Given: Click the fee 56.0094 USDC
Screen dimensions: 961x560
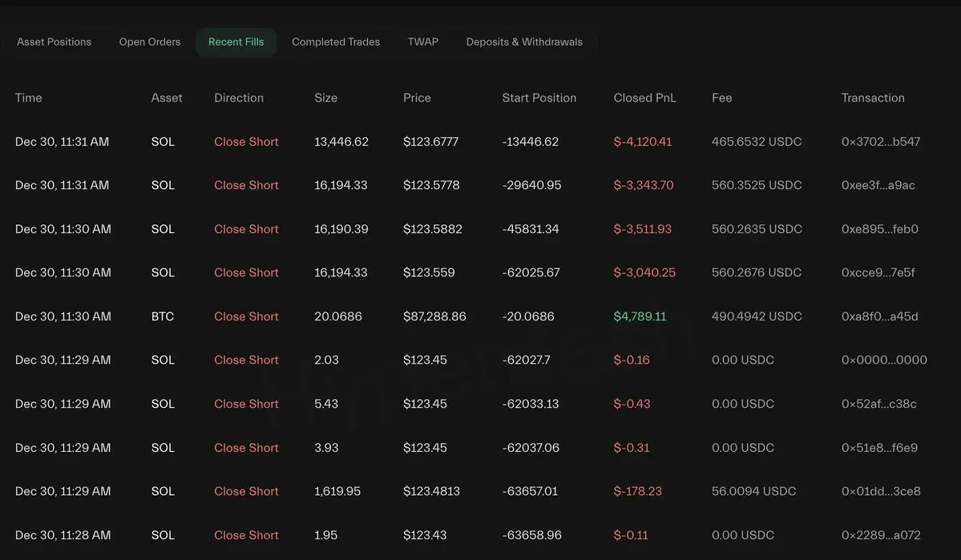Looking at the screenshot, I should click(754, 491).
